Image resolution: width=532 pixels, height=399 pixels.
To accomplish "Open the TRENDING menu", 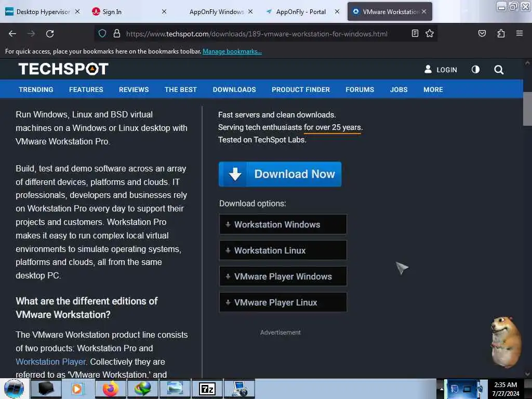I will (36, 89).
